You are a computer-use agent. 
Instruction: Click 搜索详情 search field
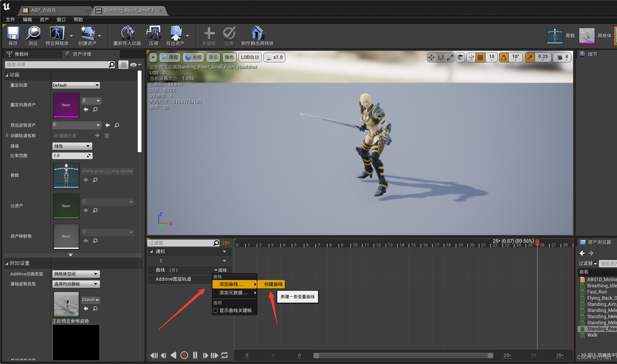click(57, 65)
